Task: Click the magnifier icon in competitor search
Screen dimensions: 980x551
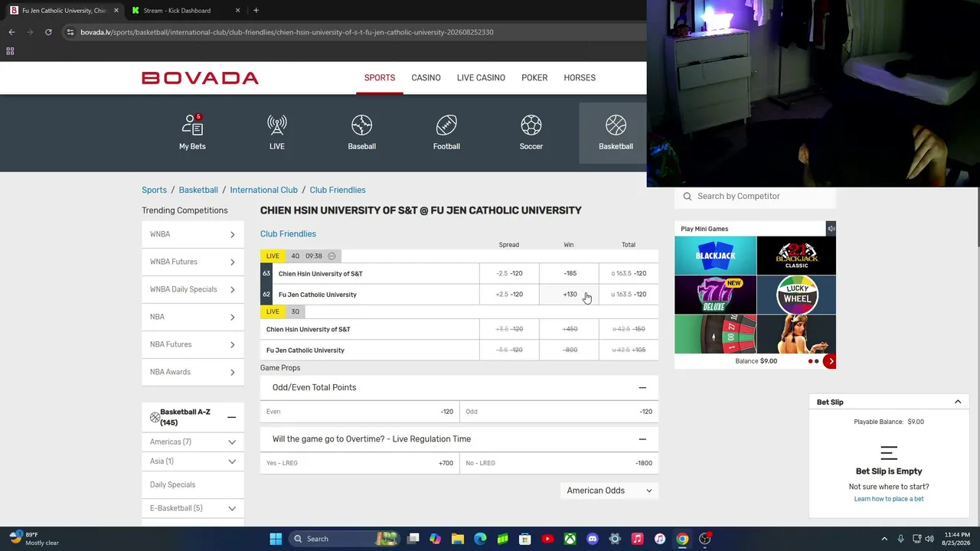Action: 688,197
